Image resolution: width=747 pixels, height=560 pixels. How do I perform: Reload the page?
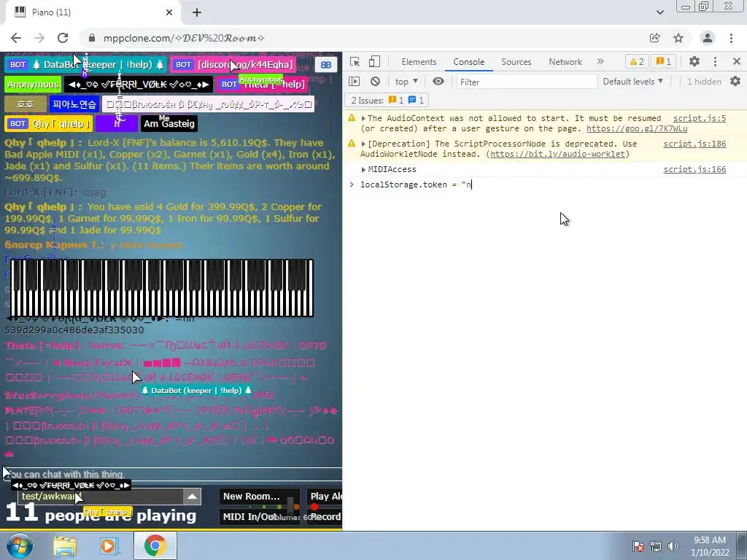(x=63, y=38)
